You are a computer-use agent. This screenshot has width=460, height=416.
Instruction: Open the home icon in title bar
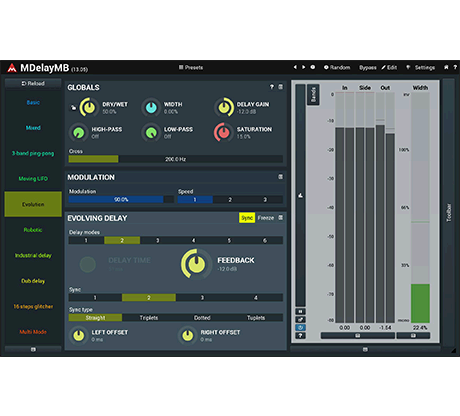pos(446,67)
